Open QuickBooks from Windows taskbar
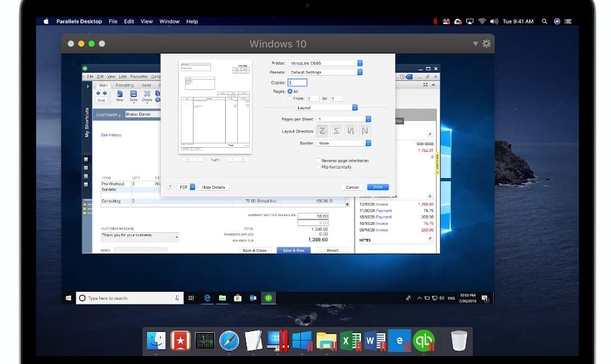Screen dimensions: 611x364 tap(269, 298)
